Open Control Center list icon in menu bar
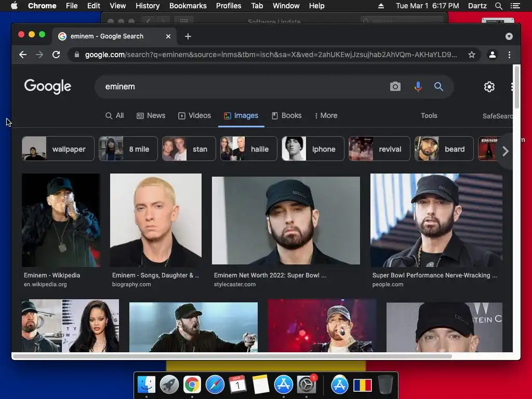Screen dimensions: 532x399 (515, 6)
